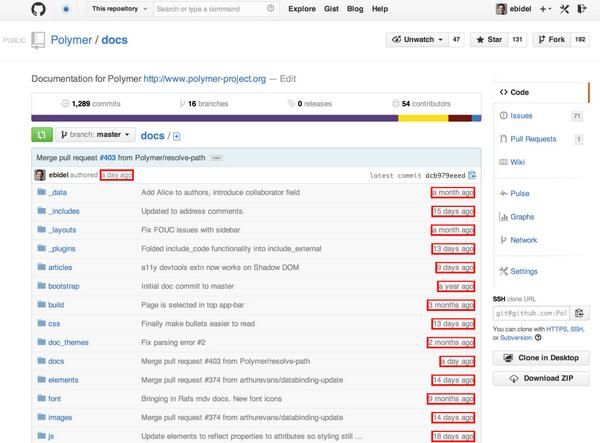The height and width of the screenshot is (443, 600).
Task: View the 1,289 commits
Action: point(91,104)
